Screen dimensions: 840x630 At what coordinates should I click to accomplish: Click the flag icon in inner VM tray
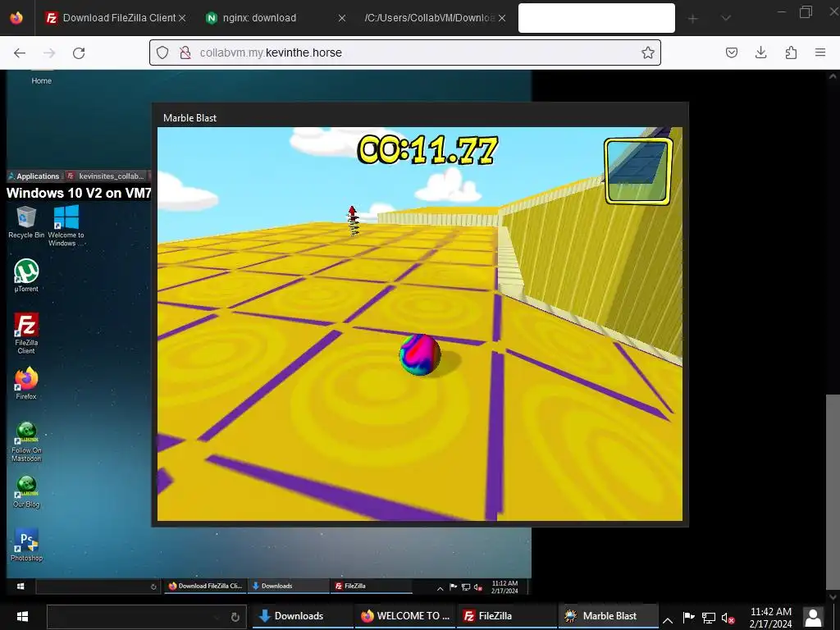tap(453, 587)
